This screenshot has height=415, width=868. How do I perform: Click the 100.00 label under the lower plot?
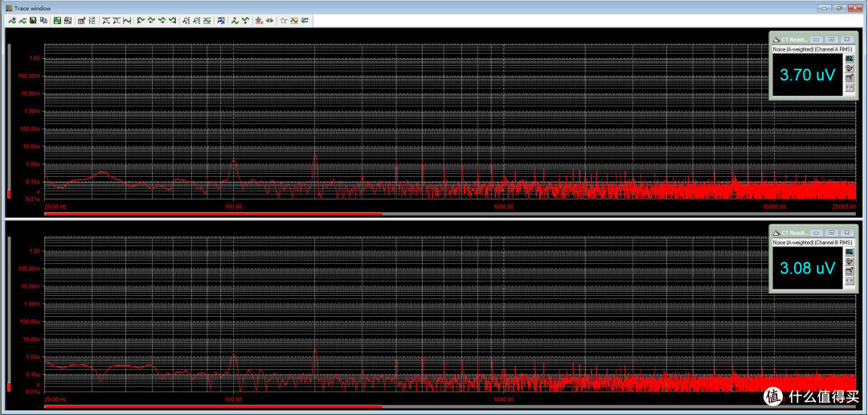(x=233, y=400)
